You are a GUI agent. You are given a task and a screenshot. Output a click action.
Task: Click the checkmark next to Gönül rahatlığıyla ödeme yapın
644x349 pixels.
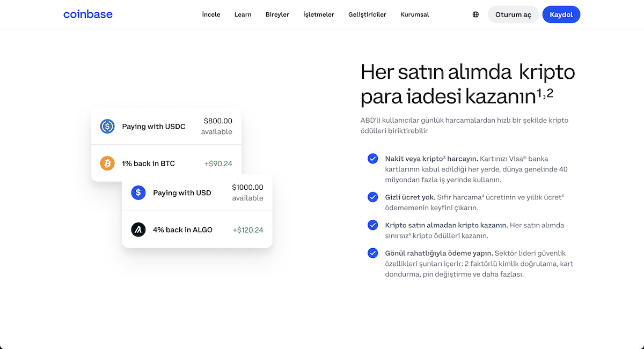372,253
